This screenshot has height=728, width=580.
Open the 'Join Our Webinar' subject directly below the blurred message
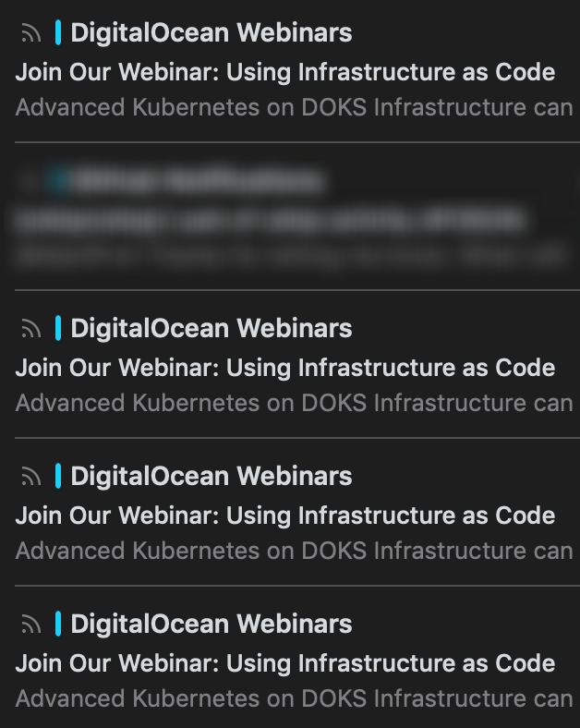pyautogui.click(x=285, y=369)
